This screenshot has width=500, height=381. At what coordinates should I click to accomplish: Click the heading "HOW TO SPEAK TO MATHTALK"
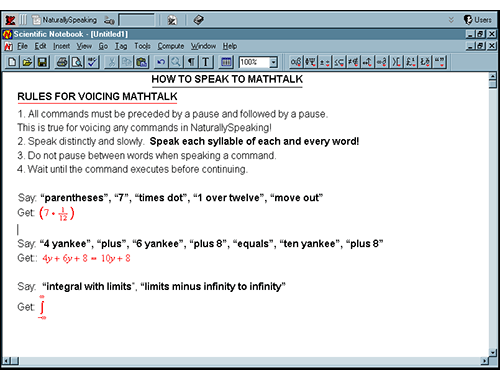(x=227, y=79)
